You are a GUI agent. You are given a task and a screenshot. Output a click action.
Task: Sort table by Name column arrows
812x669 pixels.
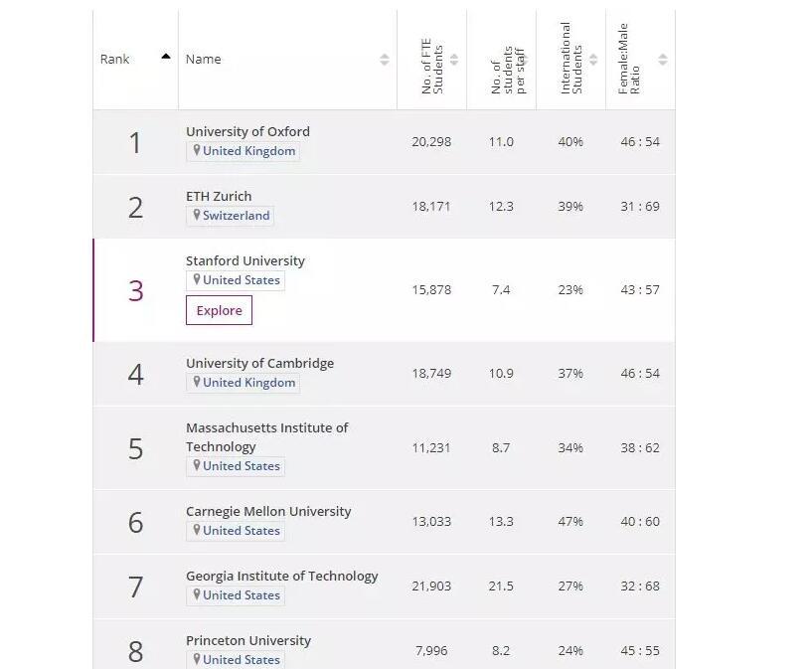click(x=385, y=60)
